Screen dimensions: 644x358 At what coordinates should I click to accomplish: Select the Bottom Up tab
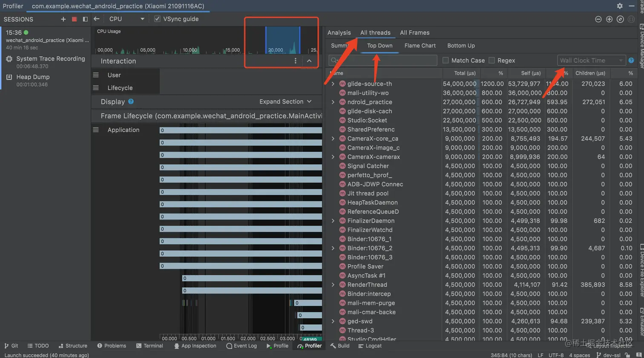(461, 46)
